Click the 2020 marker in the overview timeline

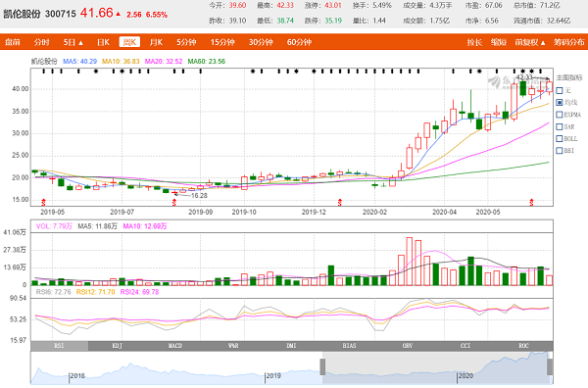(465, 375)
